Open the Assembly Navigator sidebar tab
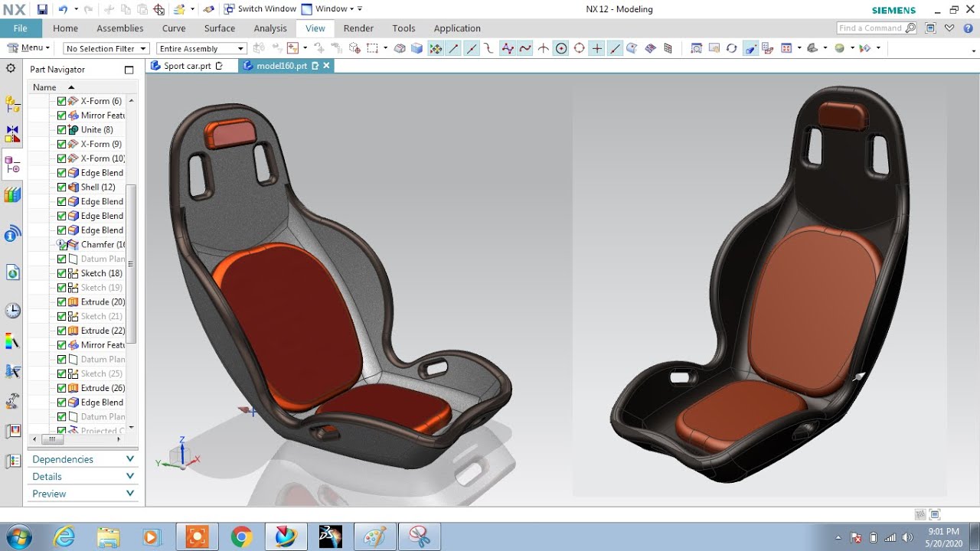Screen dimensions: 980x551 click(x=12, y=104)
